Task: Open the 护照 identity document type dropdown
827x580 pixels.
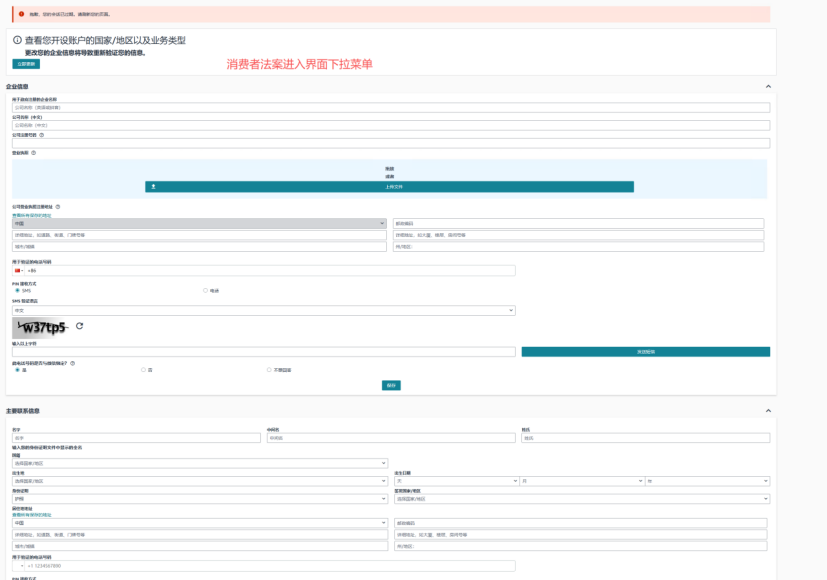Action: [x=199, y=499]
